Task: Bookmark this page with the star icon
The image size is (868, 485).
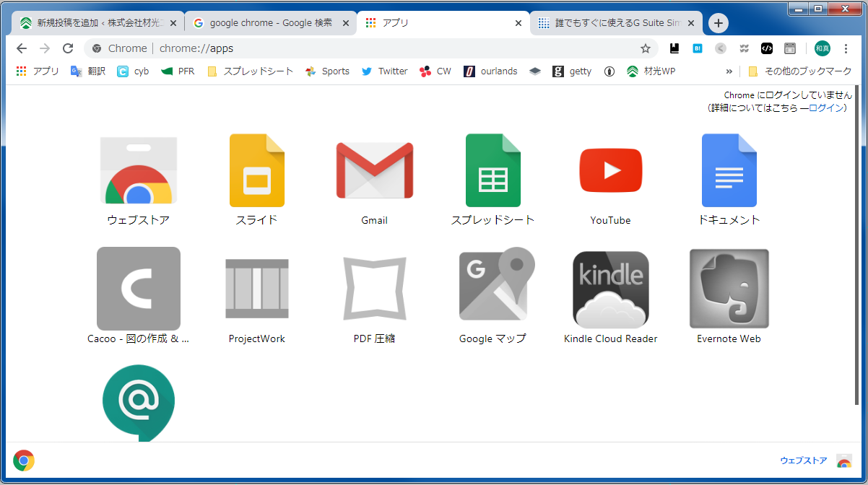Action: pyautogui.click(x=646, y=48)
